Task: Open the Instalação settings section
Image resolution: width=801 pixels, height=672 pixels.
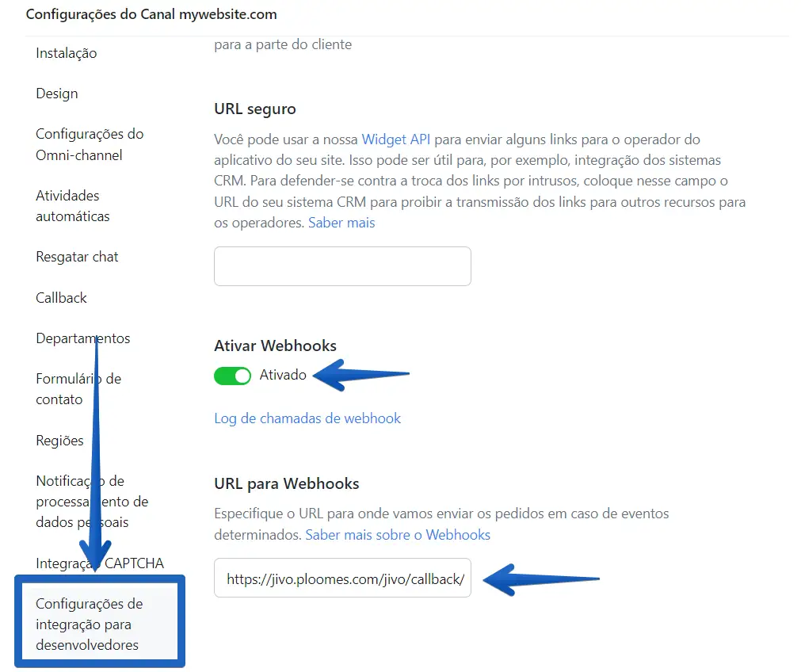Action: [x=67, y=53]
